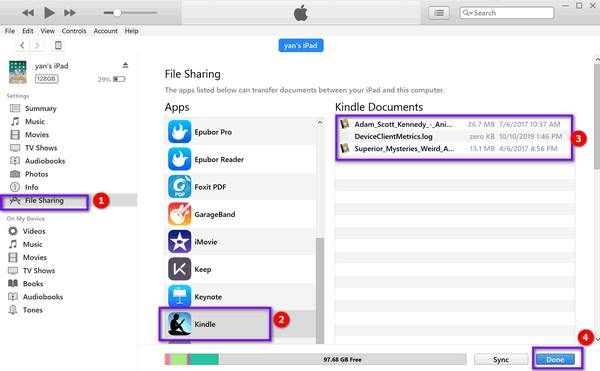The image size is (600, 371).
Task: Eject yan's iPad
Action: point(125,65)
